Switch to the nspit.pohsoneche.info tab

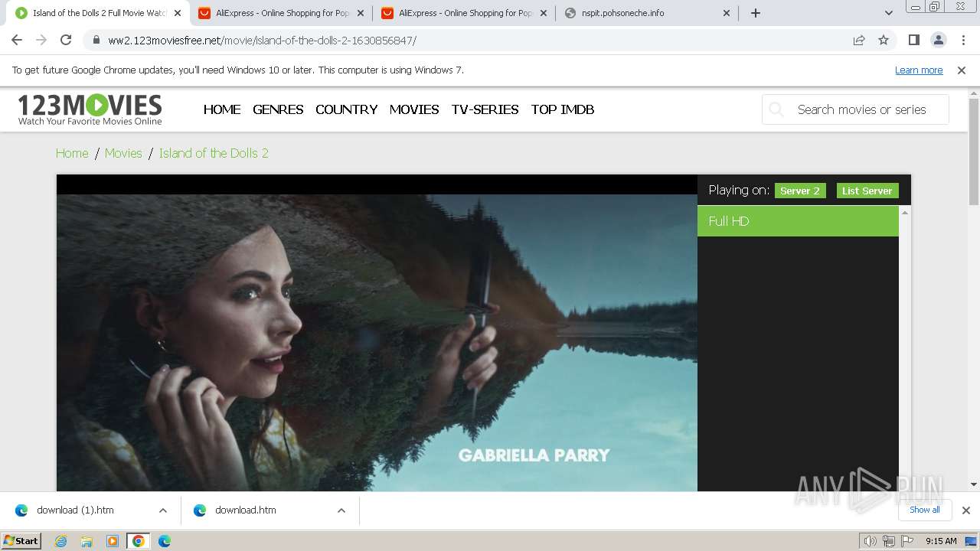[648, 13]
